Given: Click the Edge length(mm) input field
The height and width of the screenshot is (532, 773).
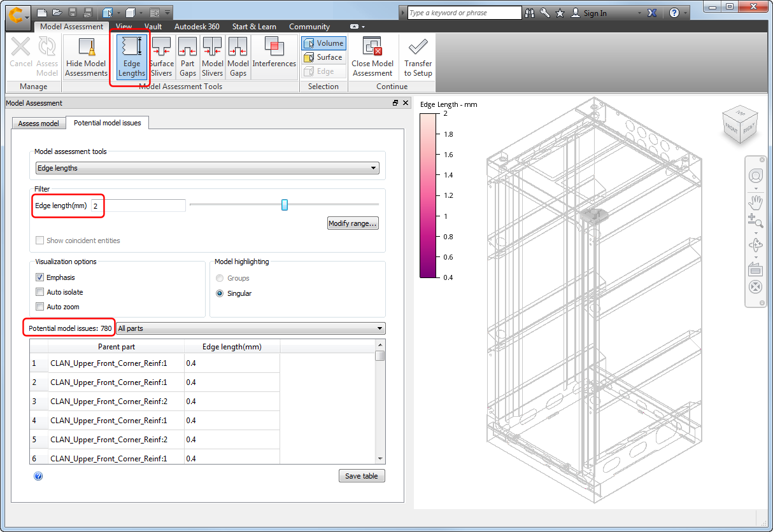Looking at the screenshot, I should 138,206.
